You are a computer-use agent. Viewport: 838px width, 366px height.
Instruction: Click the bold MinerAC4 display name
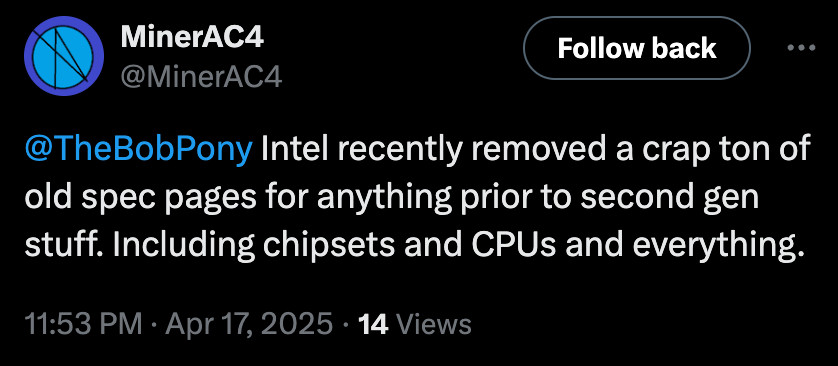pyautogui.click(x=192, y=38)
